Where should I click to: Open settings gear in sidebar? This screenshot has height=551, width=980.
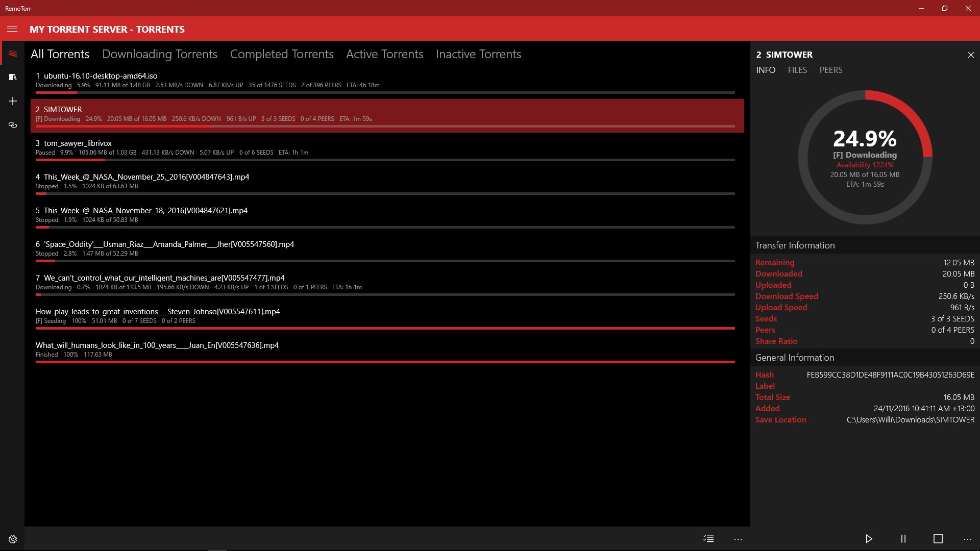13,539
